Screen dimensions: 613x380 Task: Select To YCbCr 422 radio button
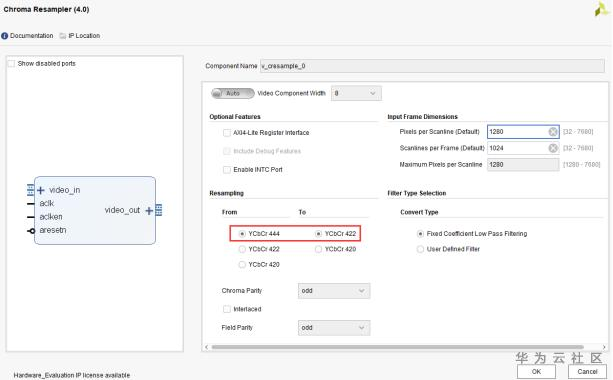(x=318, y=234)
